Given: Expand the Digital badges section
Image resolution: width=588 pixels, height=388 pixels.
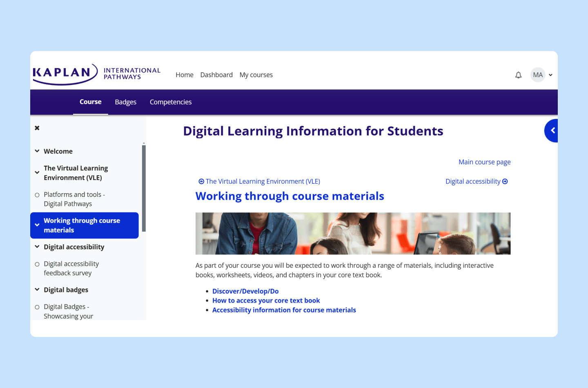Looking at the screenshot, I should pyautogui.click(x=37, y=290).
